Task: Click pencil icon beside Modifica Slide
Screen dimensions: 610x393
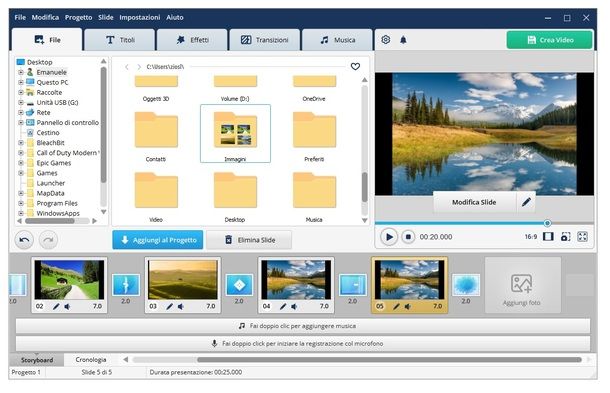Action: click(x=526, y=202)
